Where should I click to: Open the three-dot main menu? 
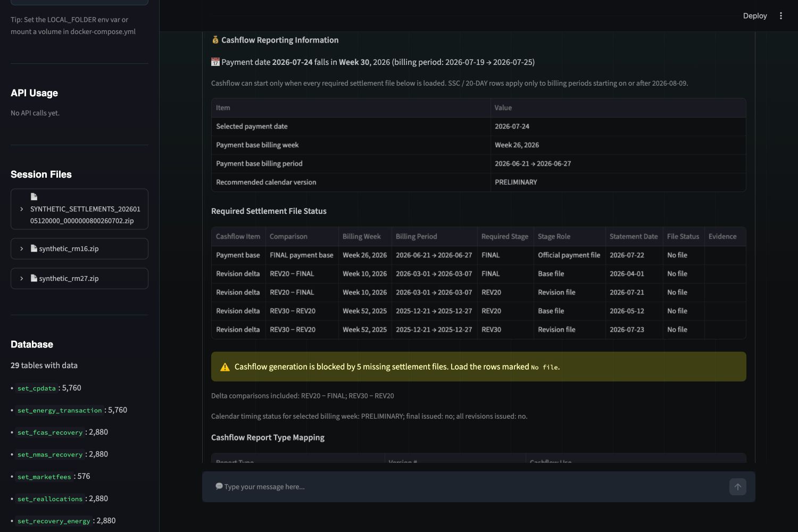click(x=781, y=16)
